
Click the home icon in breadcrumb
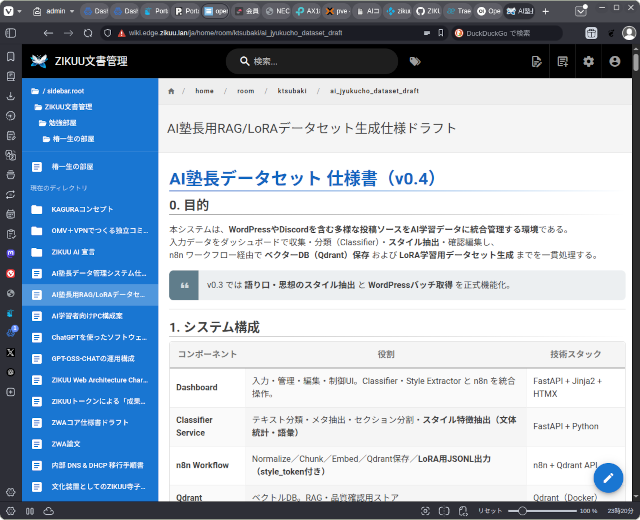point(172,91)
